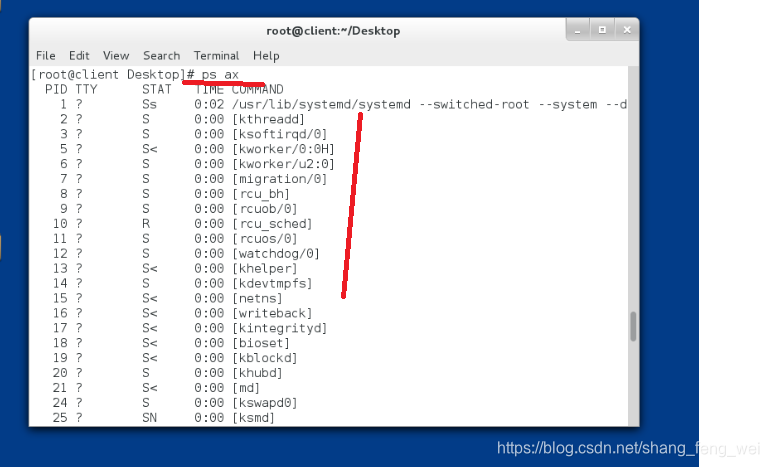
Task: Open the Search menu
Action: pos(161,55)
